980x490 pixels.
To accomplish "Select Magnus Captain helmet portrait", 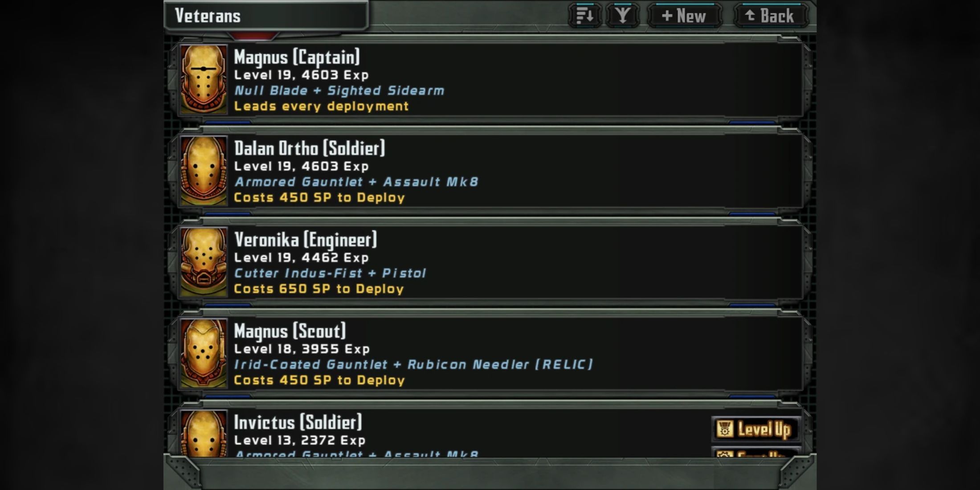I will pyautogui.click(x=204, y=79).
